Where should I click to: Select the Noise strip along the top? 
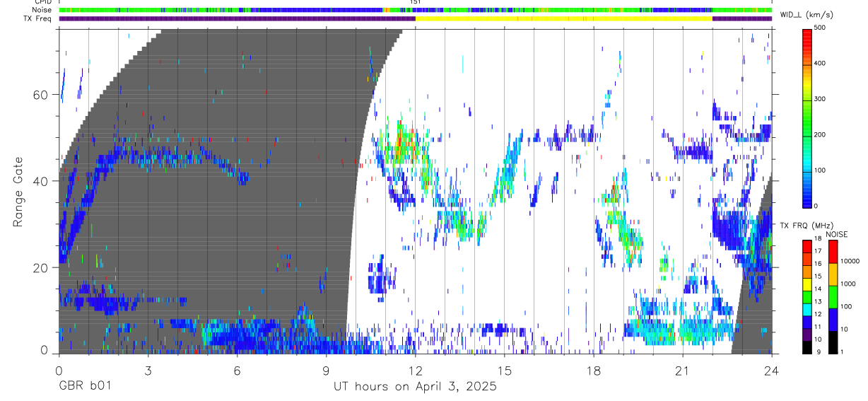coord(416,11)
